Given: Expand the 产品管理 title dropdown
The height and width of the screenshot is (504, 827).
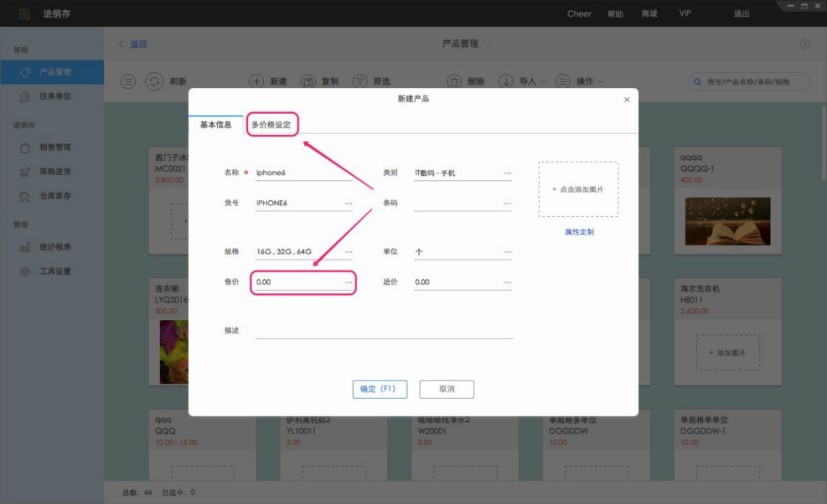Looking at the screenshot, I should tap(487, 43).
